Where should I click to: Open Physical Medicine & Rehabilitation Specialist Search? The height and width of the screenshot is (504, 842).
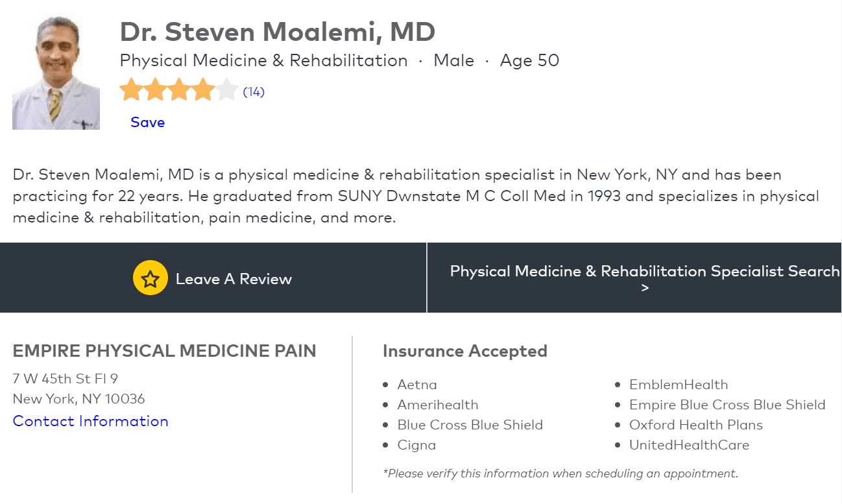point(645,271)
